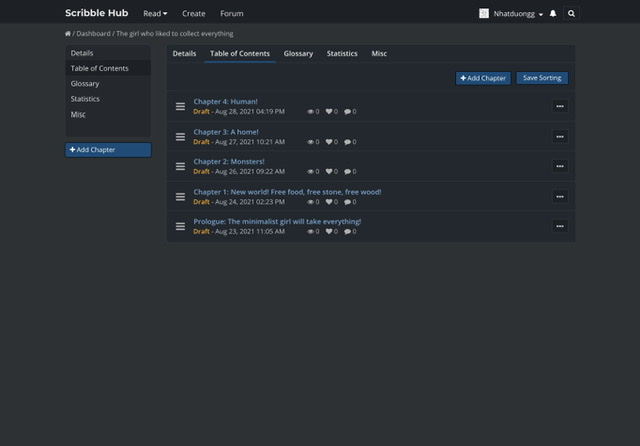Screen dimensions: 640x446
Task: Click the notification bell icon
Action: pos(553,14)
